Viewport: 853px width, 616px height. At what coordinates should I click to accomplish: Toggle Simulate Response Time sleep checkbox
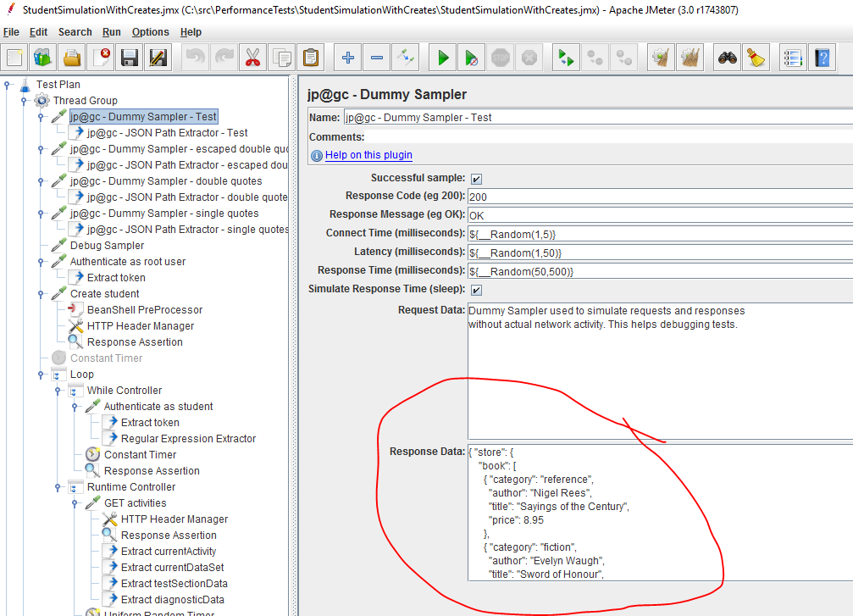pos(477,290)
